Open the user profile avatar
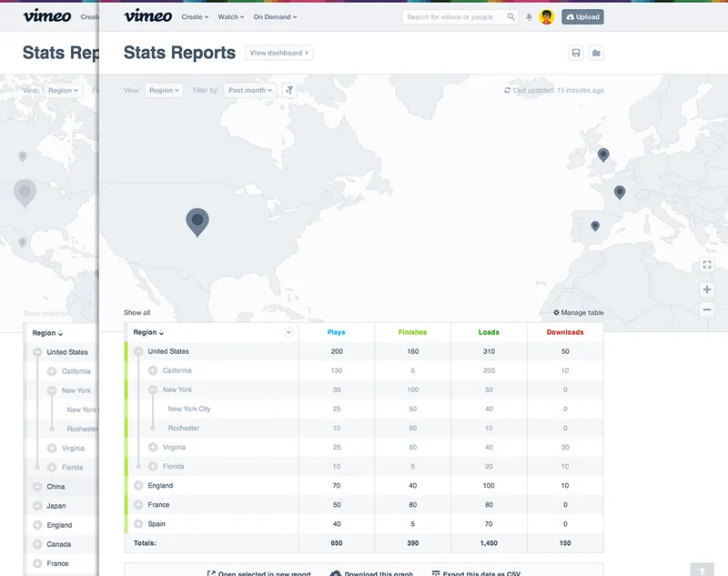 (547, 16)
